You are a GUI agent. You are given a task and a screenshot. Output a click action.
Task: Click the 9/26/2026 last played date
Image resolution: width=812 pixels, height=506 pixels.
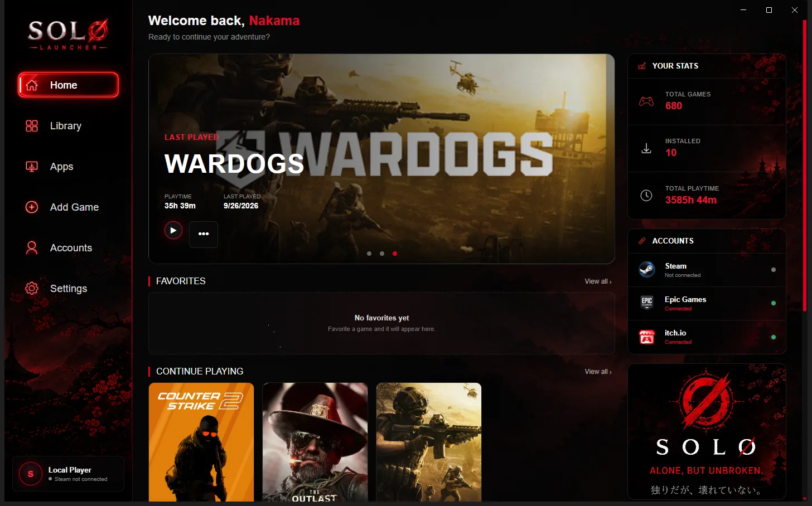[241, 206]
